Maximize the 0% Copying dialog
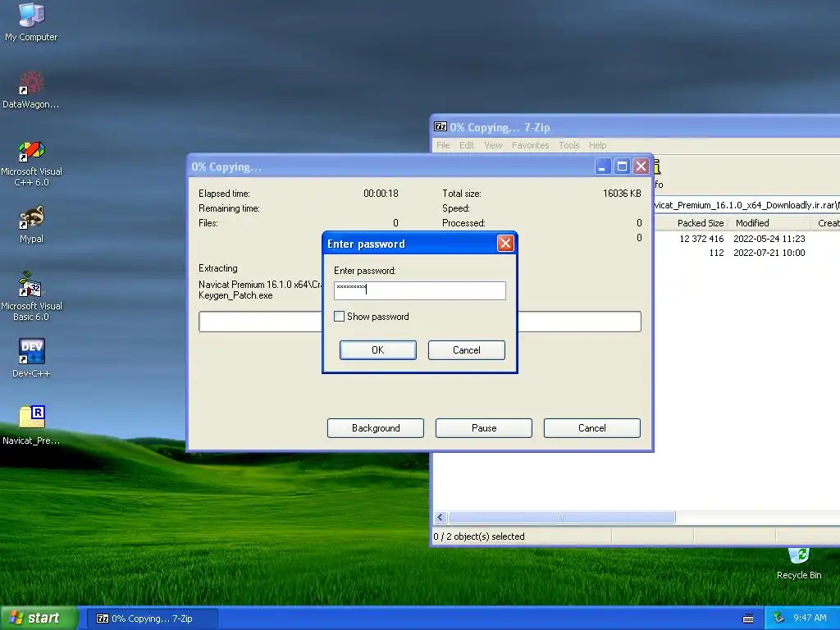840x630 pixels. click(x=622, y=166)
